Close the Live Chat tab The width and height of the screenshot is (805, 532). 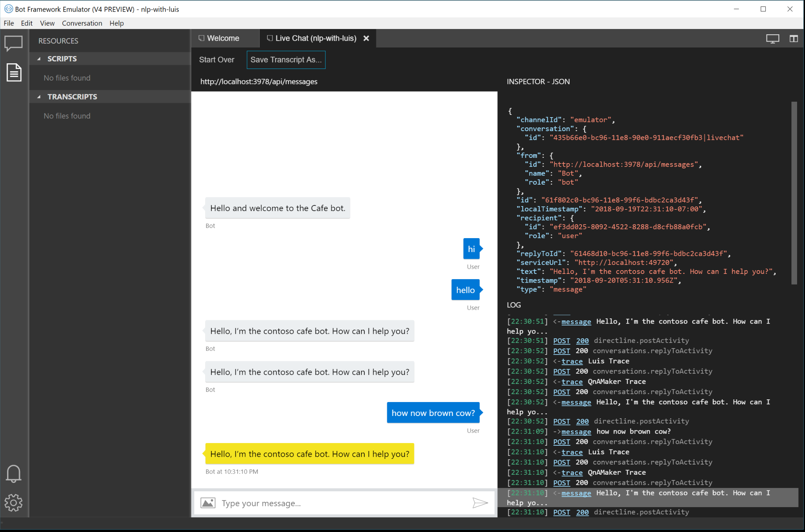pyautogui.click(x=366, y=38)
